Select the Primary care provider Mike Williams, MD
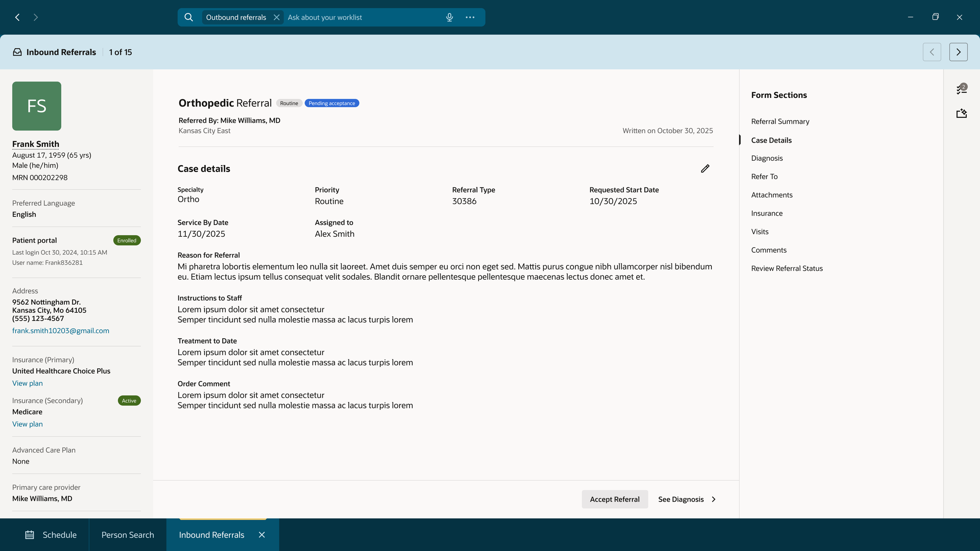The width and height of the screenshot is (980, 551). coord(42,498)
